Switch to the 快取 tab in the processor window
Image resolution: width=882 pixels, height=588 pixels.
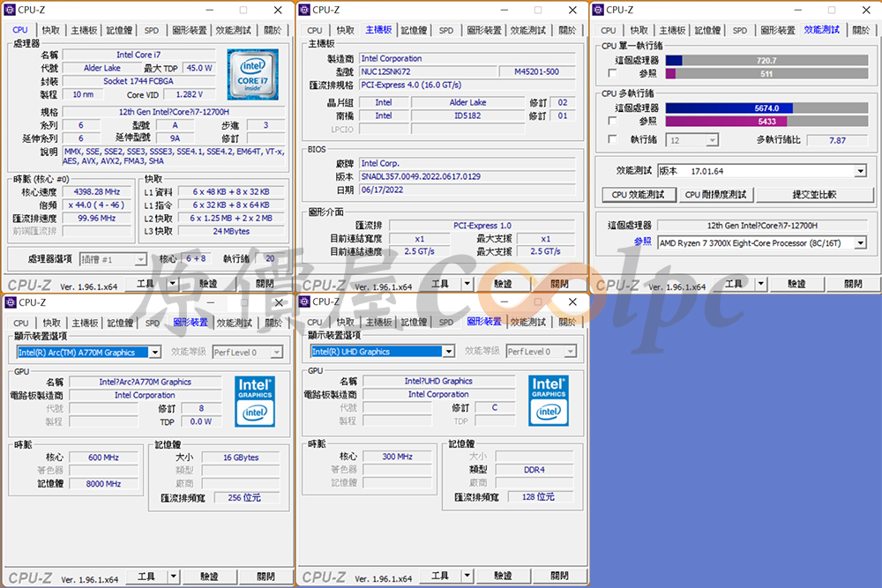pyautogui.click(x=50, y=30)
